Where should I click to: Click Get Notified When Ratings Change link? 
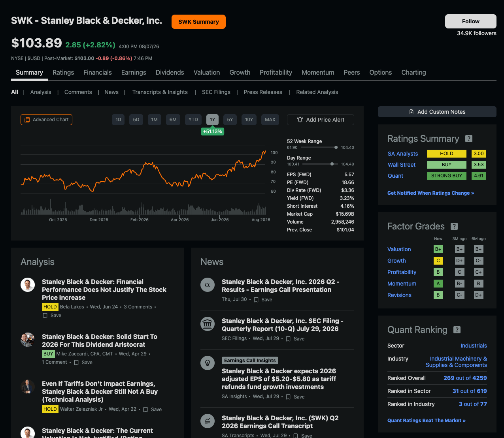click(x=430, y=193)
